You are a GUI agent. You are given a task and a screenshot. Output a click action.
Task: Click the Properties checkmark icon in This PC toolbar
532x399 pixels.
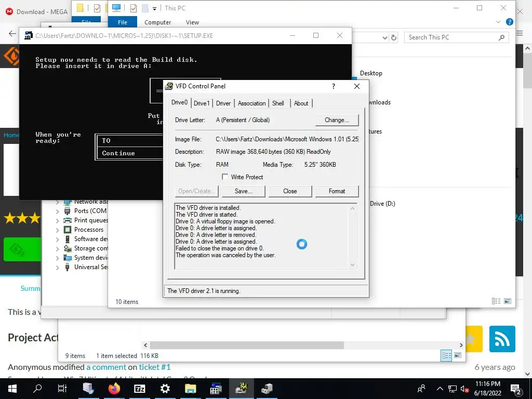coord(134,8)
